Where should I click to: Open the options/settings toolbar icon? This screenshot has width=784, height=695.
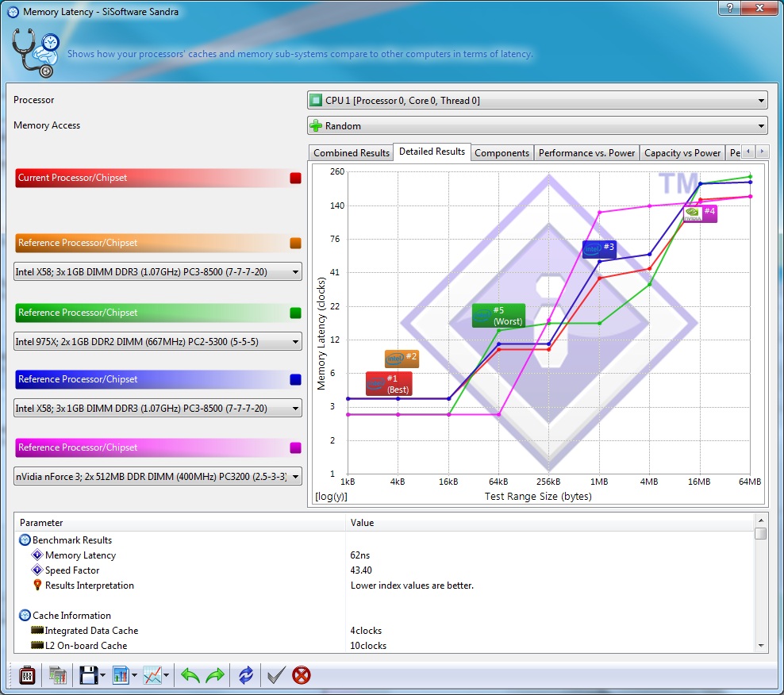pos(27,675)
